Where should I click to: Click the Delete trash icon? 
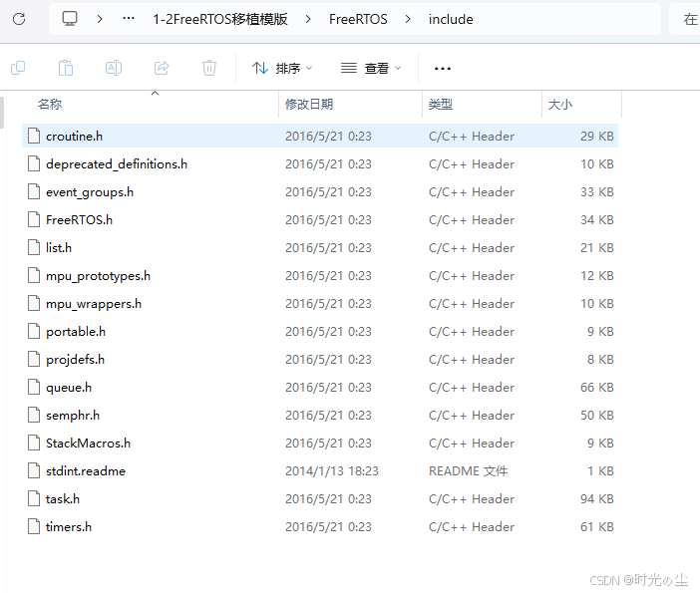pyautogui.click(x=209, y=68)
